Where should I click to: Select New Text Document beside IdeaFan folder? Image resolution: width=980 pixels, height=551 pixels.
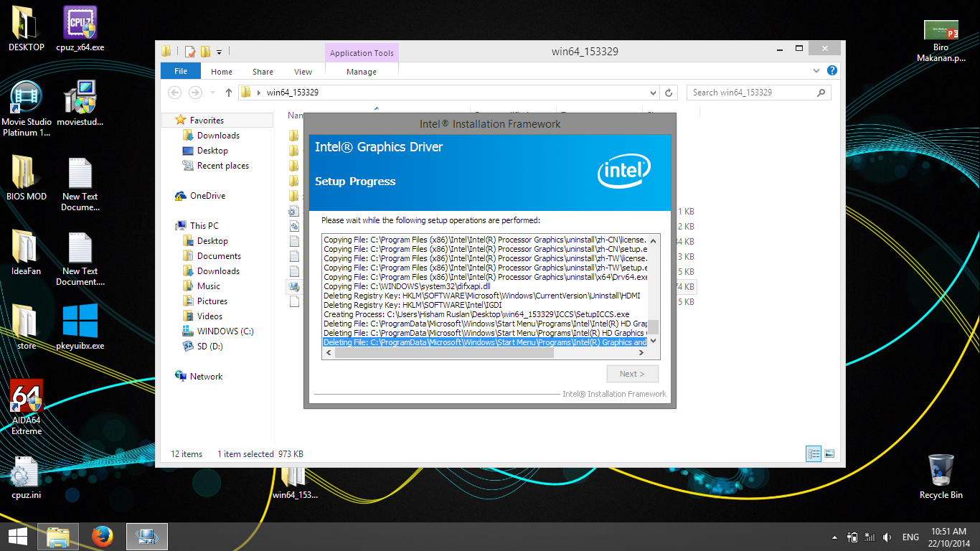tap(80, 258)
